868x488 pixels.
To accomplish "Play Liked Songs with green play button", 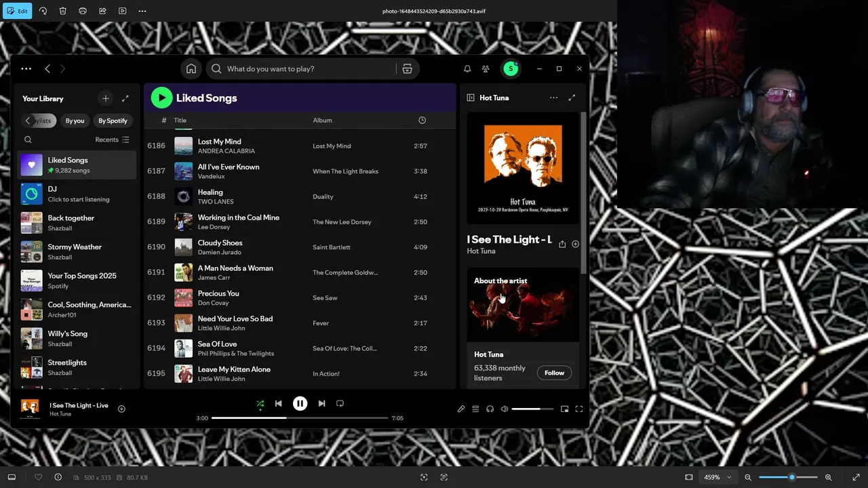I will point(161,98).
